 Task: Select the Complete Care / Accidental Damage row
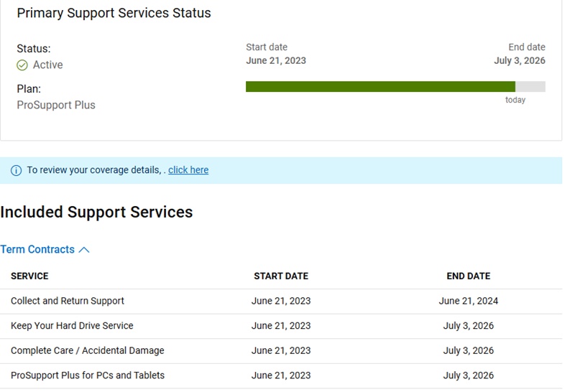(87, 350)
